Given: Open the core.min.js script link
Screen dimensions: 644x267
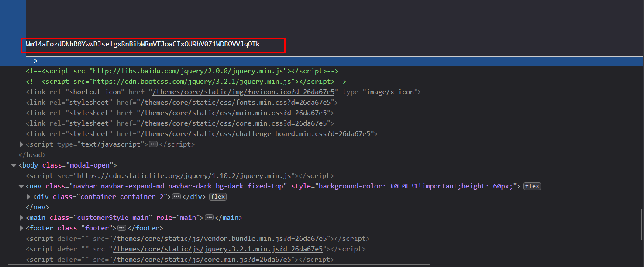Looking at the screenshot, I should (202, 260).
